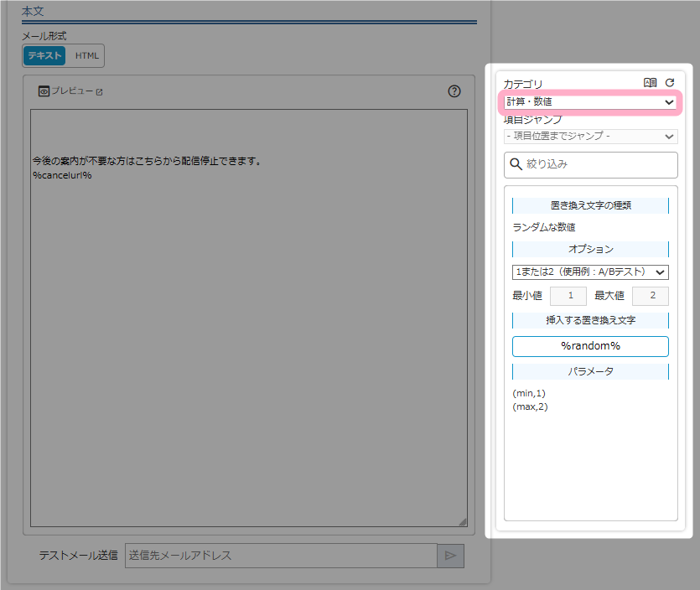Image resolution: width=700 pixels, height=590 pixels.
Task: Switch mail format to HTML
Action: (x=86, y=56)
